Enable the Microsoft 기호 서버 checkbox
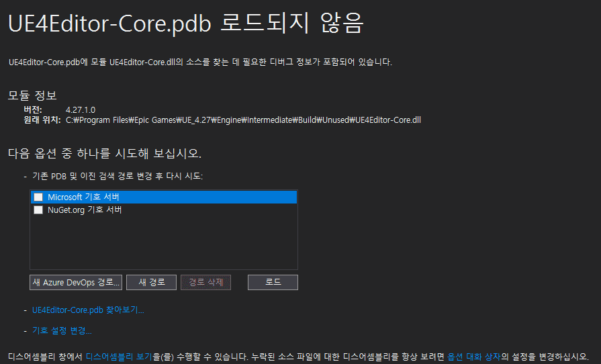601x364 pixels. point(38,197)
